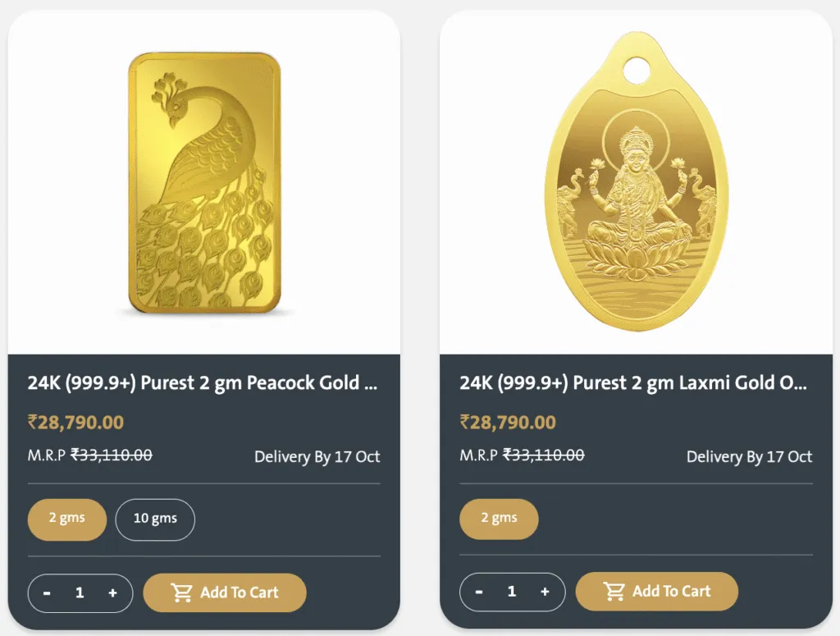The height and width of the screenshot is (636, 840).
Task: Add Peacock Gold bar to cart
Action: pyautogui.click(x=225, y=593)
